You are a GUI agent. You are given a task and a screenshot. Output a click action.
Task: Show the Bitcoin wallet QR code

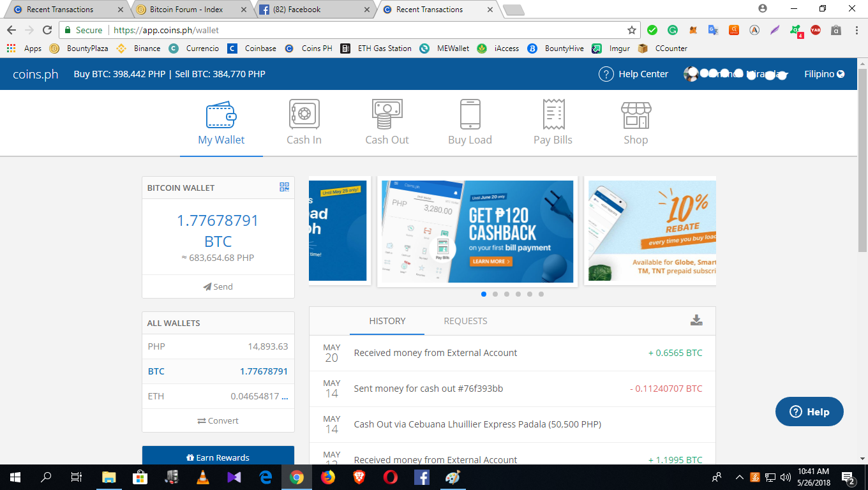[x=285, y=187]
